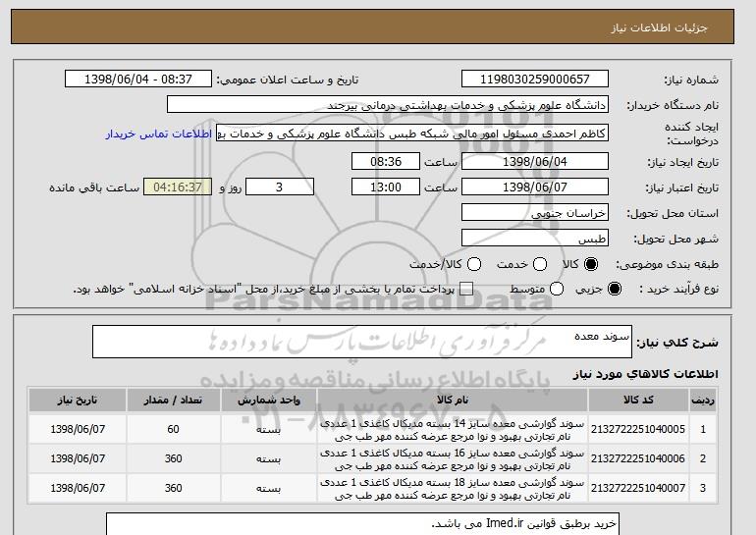Screen dimensions: 756x535
Task: Click the size 16 gastric tube item name
Action: pyautogui.click(x=453, y=459)
